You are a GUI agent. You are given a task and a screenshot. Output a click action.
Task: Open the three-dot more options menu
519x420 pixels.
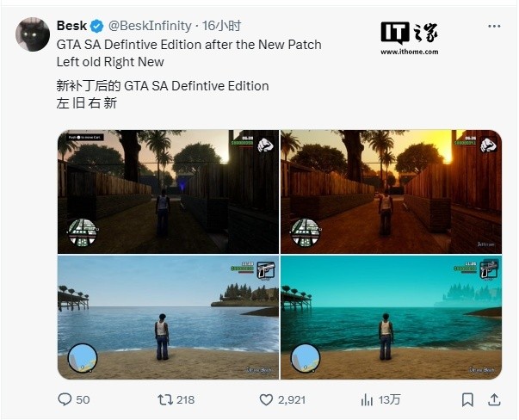coord(494,26)
